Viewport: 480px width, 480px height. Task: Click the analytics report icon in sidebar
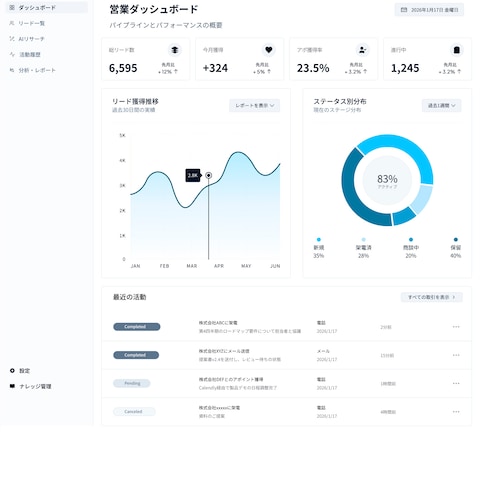[x=12, y=70]
